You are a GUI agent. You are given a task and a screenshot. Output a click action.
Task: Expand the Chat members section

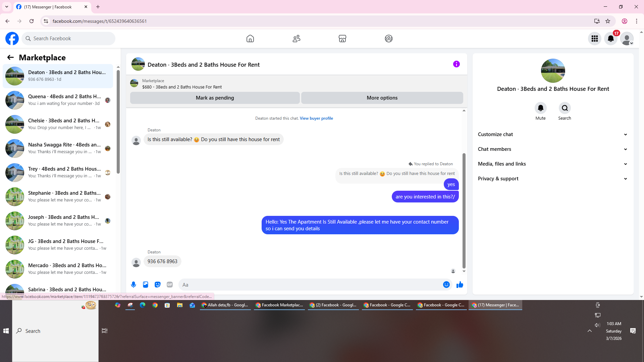coord(552,149)
